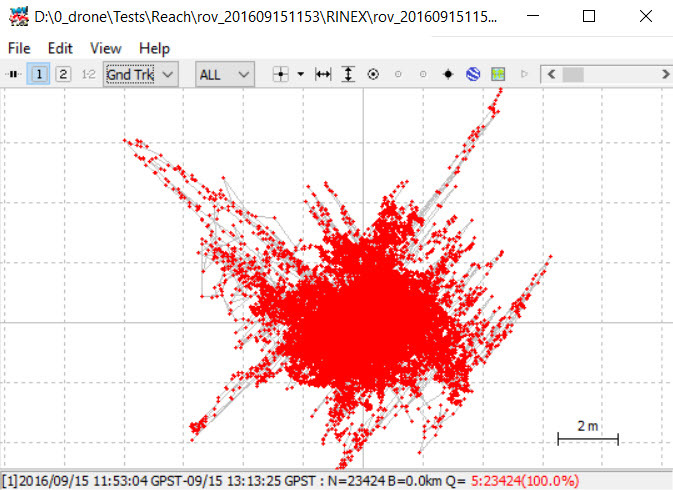This screenshot has height=490, width=673.
Task: Open the View menu
Action: pyautogui.click(x=106, y=48)
